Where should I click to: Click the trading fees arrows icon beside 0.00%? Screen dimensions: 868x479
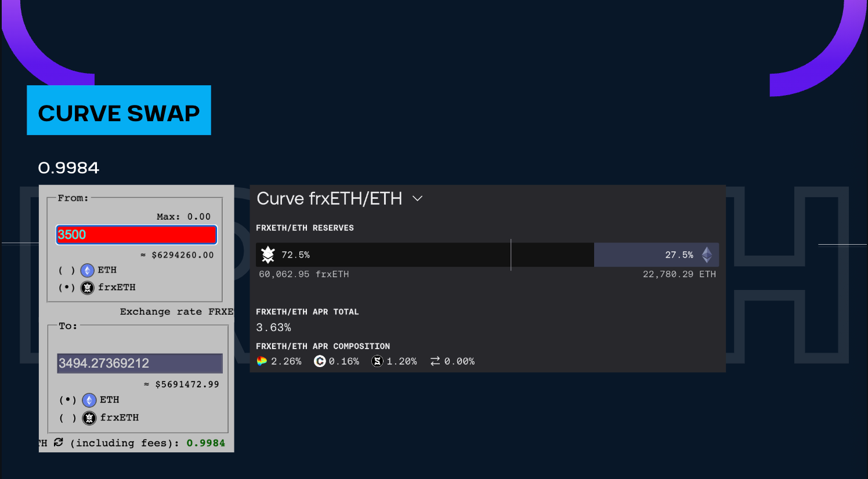coord(435,361)
